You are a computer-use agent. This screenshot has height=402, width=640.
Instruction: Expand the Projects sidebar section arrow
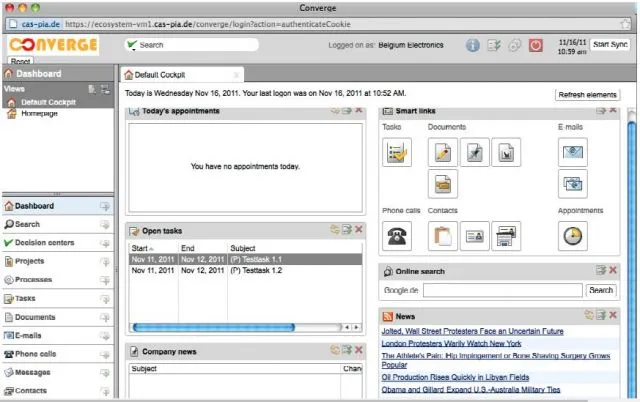[x=105, y=262]
